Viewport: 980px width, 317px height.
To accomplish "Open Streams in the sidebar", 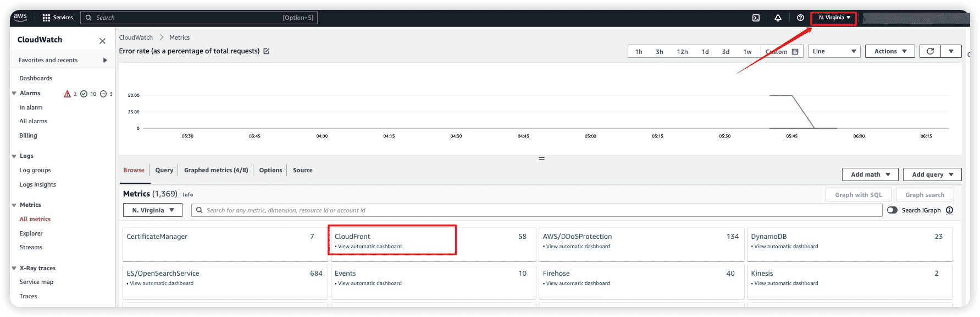I will click(31, 247).
